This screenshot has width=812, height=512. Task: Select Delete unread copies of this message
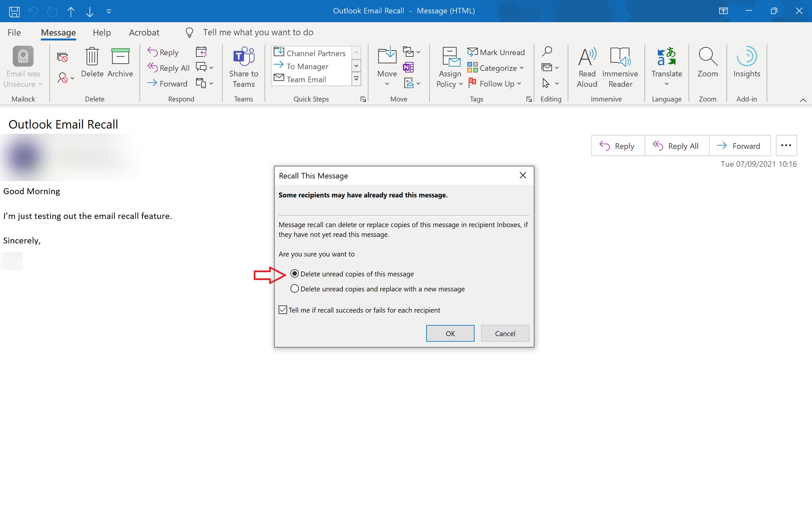click(x=294, y=274)
